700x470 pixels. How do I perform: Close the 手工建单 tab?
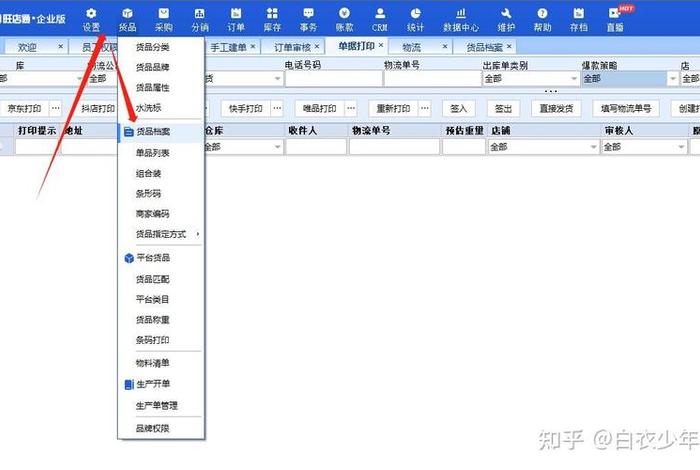(x=253, y=46)
